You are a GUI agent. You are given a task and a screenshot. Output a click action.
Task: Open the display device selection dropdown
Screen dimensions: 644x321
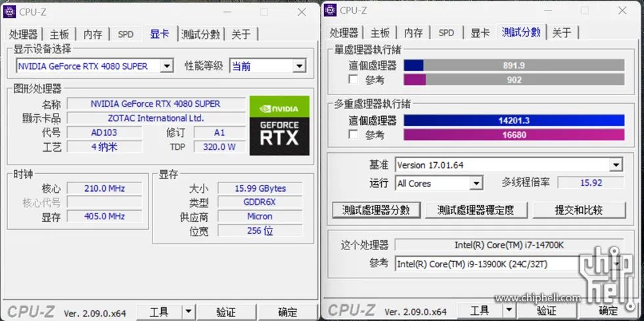[x=166, y=66]
